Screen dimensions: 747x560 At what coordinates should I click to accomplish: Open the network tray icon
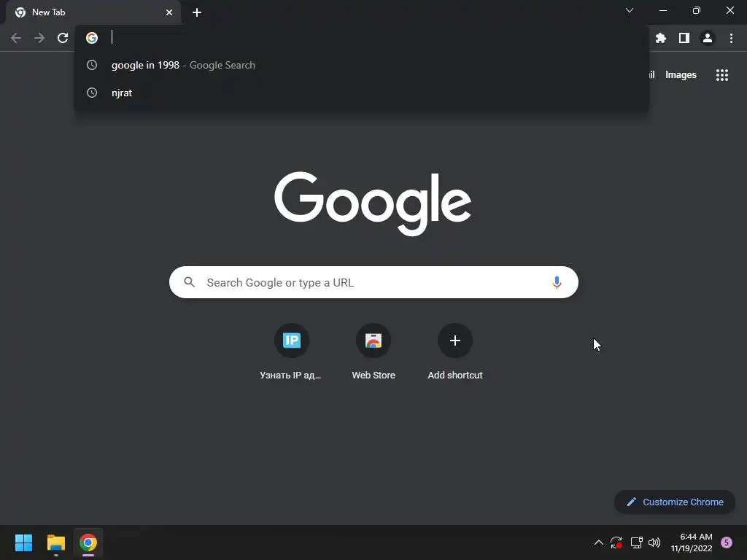(636, 542)
